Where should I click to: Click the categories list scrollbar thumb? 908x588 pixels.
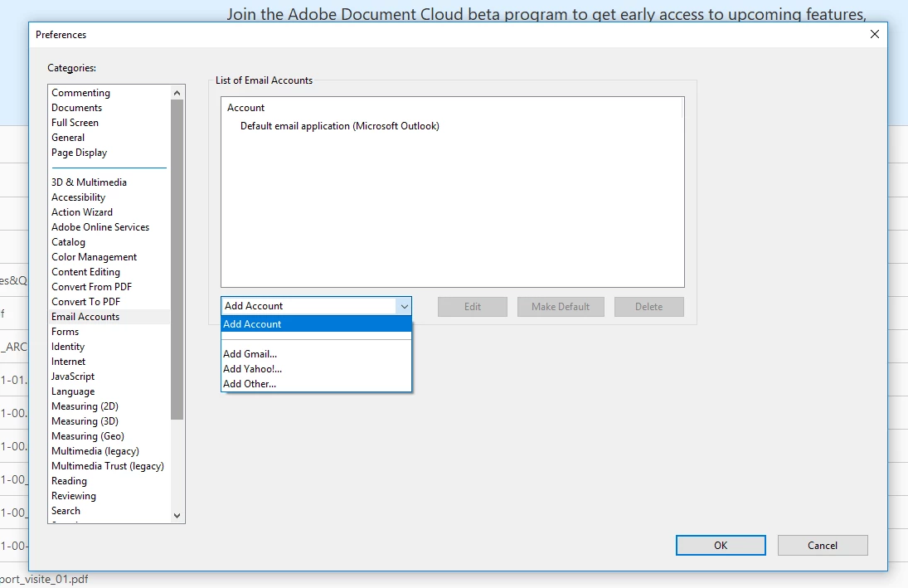tap(177, 260)
